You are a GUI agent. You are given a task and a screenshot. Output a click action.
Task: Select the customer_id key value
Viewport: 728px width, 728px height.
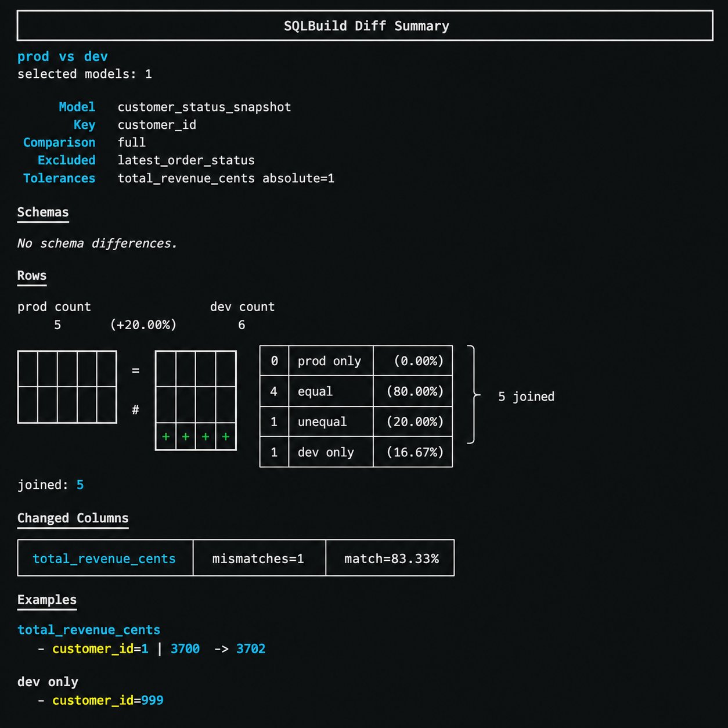[x=157, y=125]
